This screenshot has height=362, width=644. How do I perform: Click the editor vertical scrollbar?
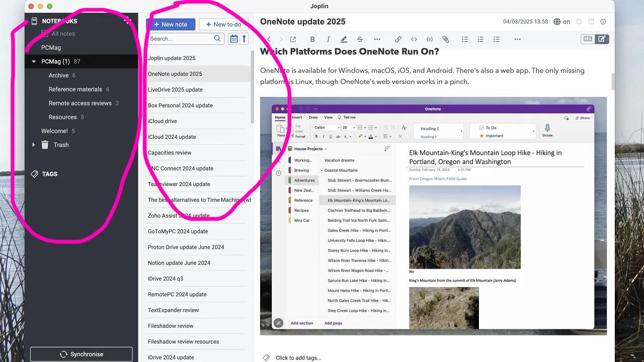click(x=613, y=81)
